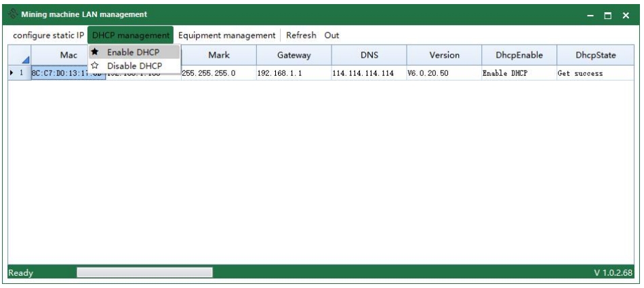Click the filled star Enable DHCP icon

tap(95, 52)
